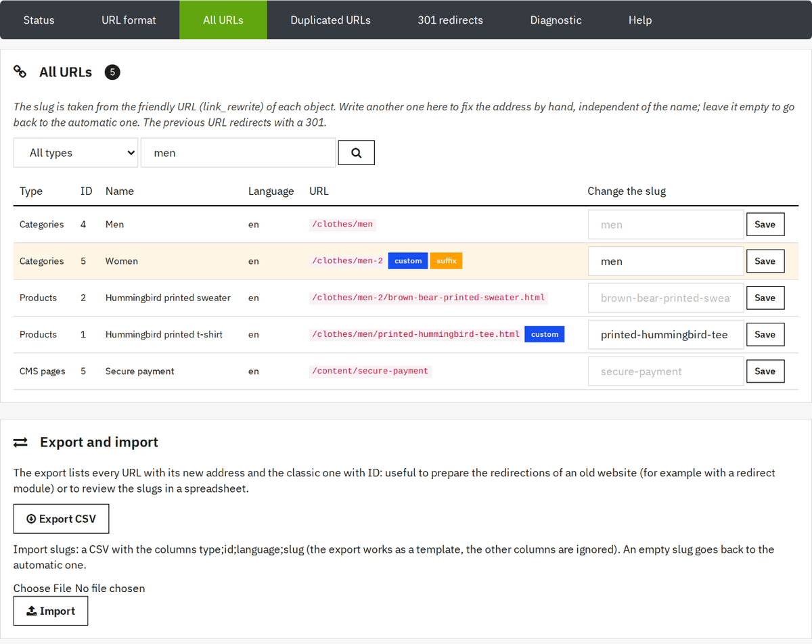Save the slug for Women category
The image size is (812, 644).
765,261
